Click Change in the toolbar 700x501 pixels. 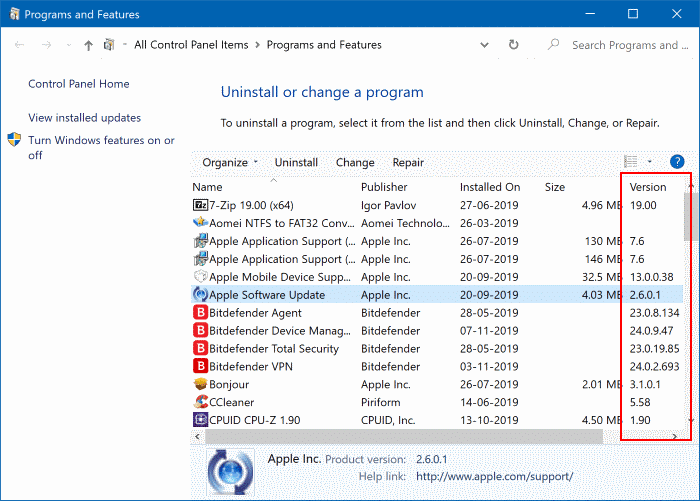355,163
